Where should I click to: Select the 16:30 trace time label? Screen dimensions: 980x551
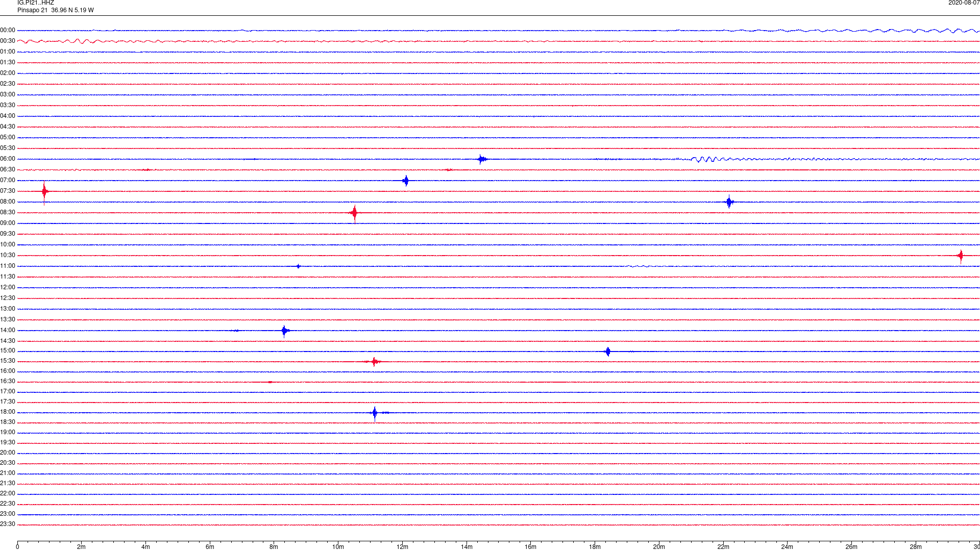click(x=8, y=381)
